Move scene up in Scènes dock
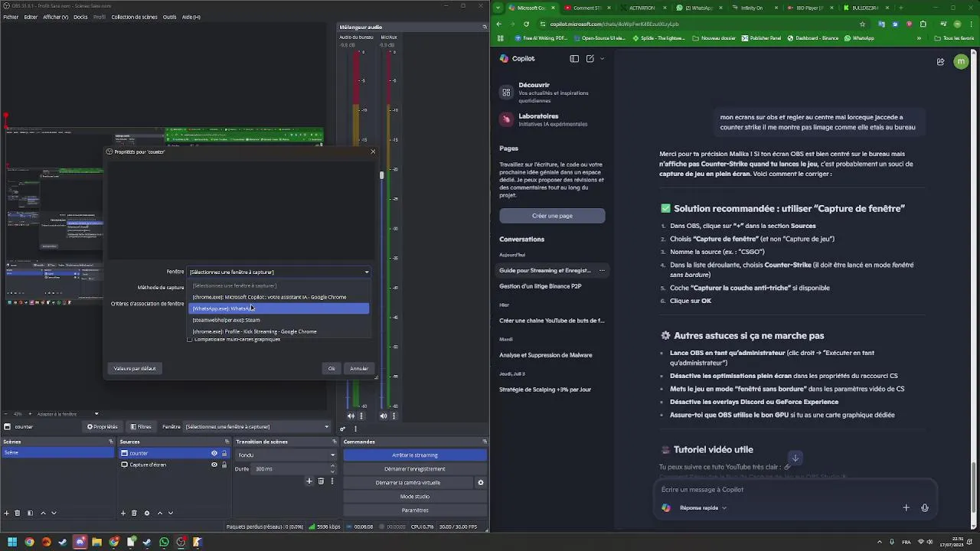This screenshot has height=551, width=980. 43,513
